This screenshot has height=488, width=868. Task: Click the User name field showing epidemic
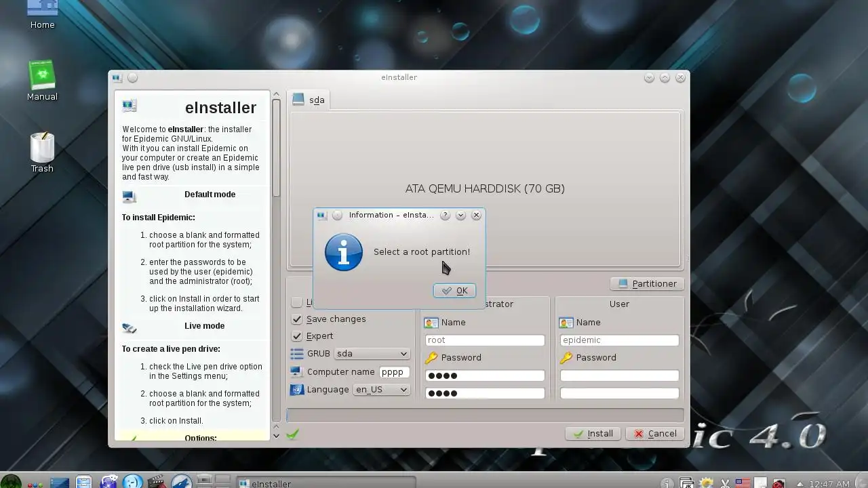pyautogui.click(x=619, y=340)
